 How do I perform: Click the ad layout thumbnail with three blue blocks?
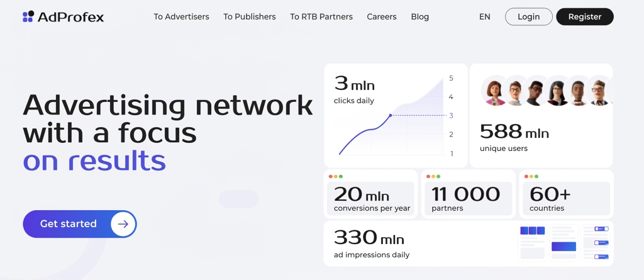532,243
